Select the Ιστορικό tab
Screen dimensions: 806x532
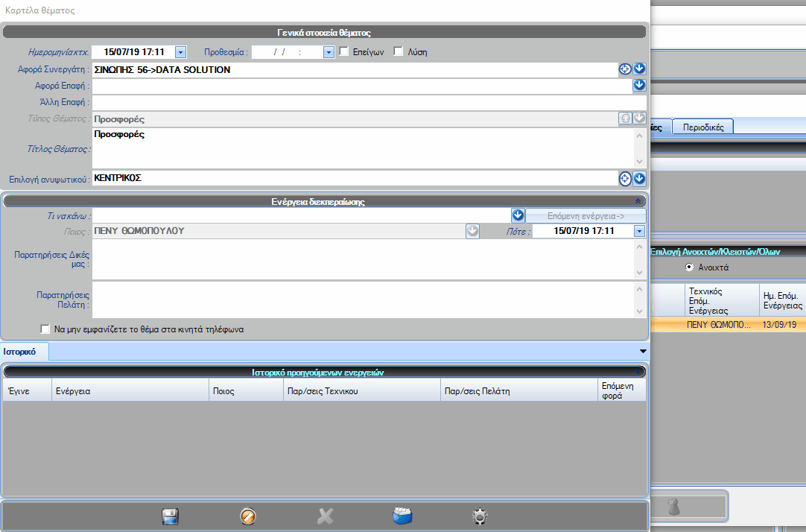coord(25,350)
